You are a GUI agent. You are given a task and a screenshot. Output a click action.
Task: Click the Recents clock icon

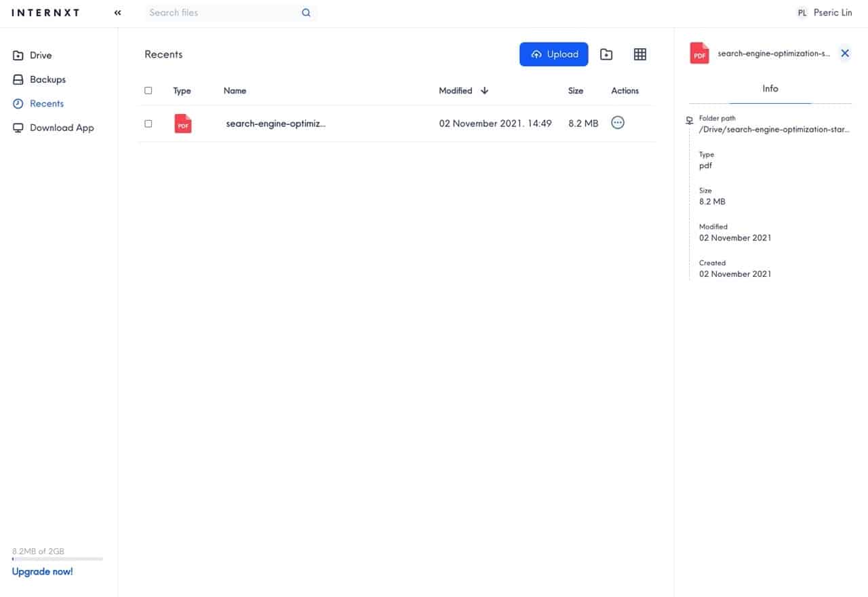(x=18, y=103)
